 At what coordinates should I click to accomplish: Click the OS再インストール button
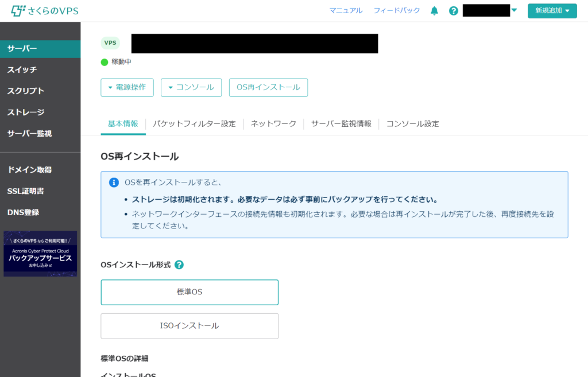[x=269, y=87]
